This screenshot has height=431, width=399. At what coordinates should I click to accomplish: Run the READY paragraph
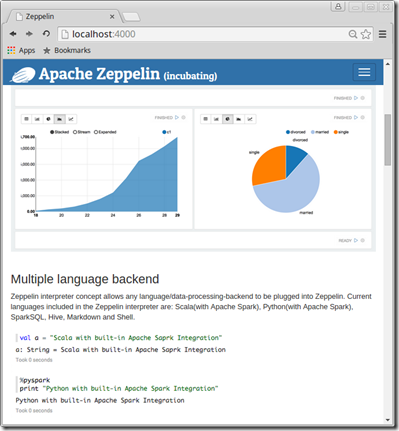tap(356, 240)
